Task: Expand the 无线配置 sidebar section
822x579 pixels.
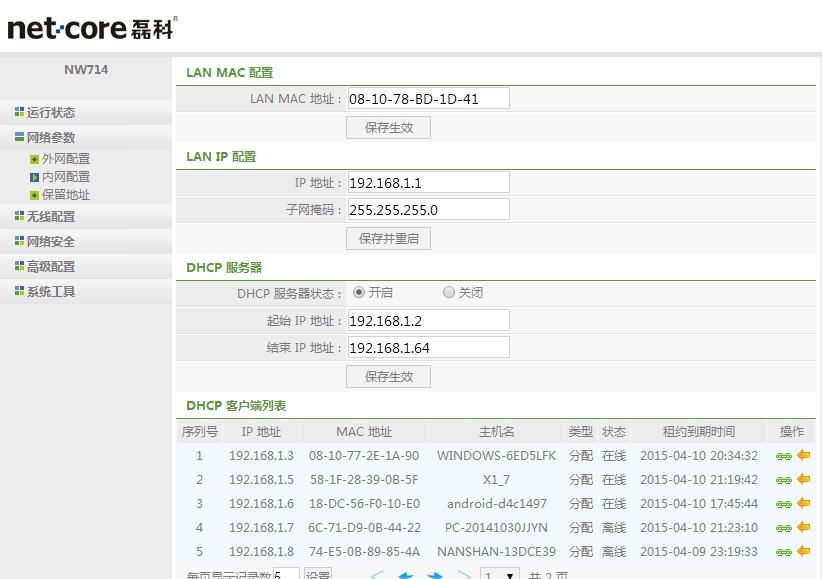Action: 50,216
